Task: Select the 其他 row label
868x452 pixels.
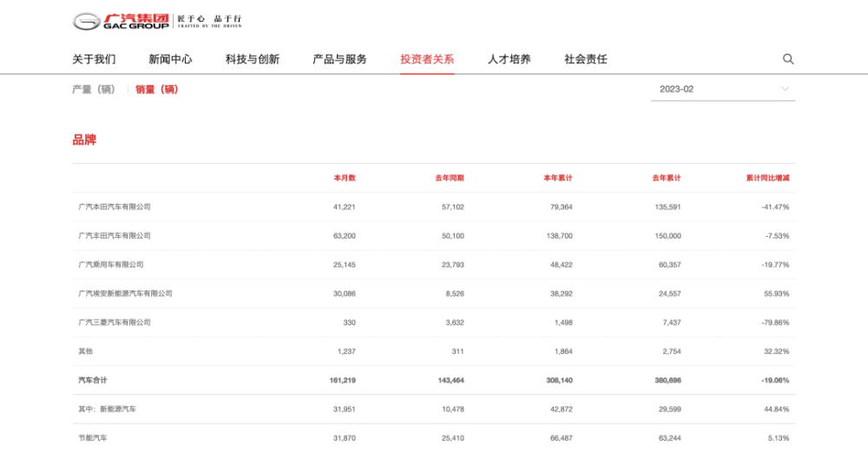Action: coord(86,351)
